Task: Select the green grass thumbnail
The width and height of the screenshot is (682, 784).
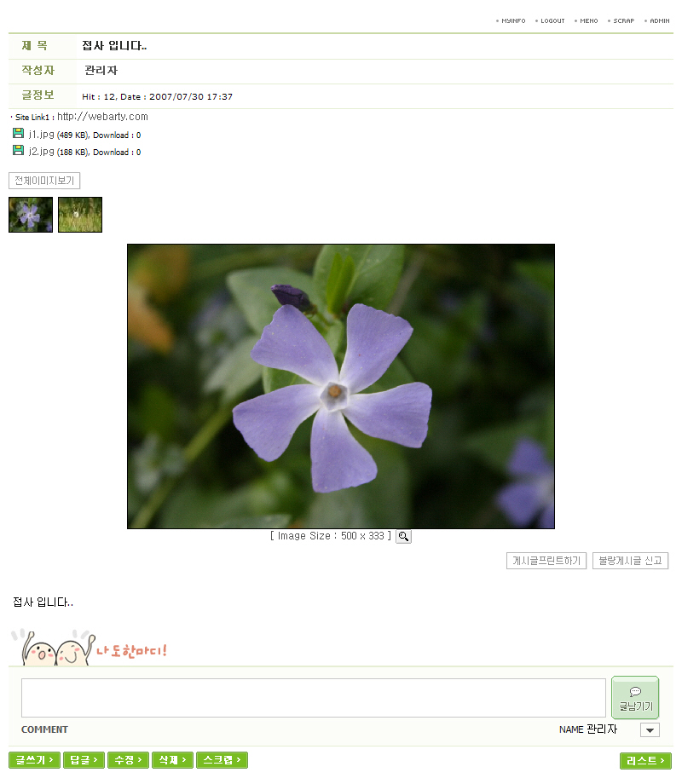Action: (80, 215)
